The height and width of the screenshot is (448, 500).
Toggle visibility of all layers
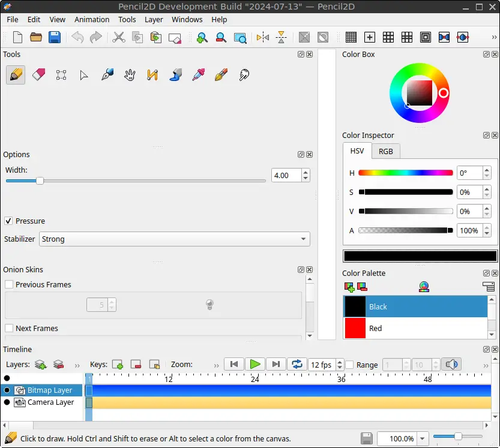(x=7, y=378)
